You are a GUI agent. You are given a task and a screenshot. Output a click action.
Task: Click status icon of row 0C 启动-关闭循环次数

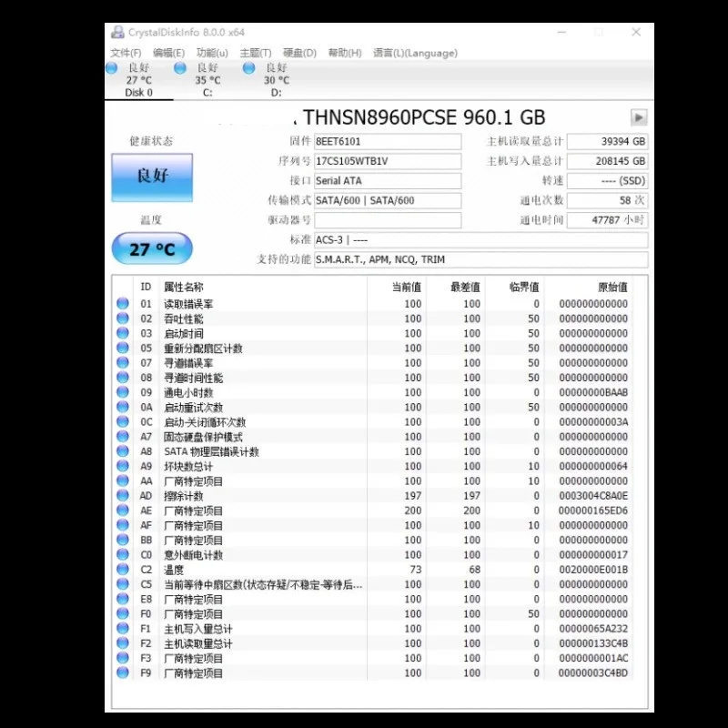[x=123, y=422]
